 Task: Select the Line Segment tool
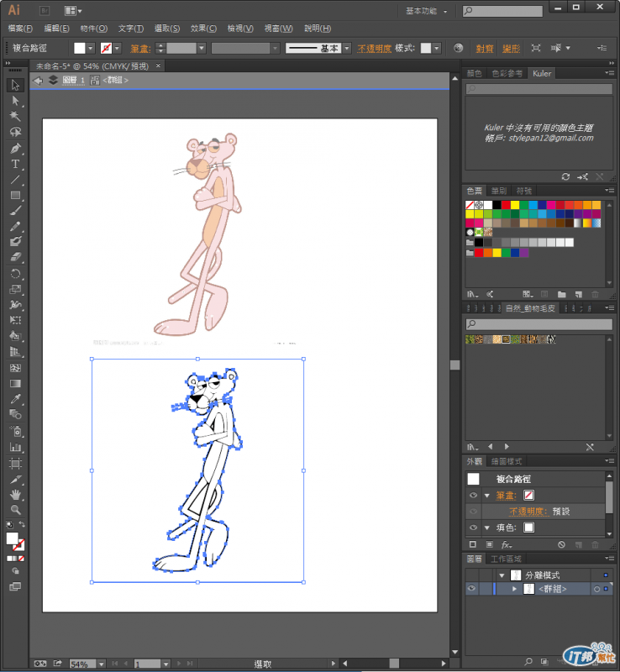pos(15,180)
